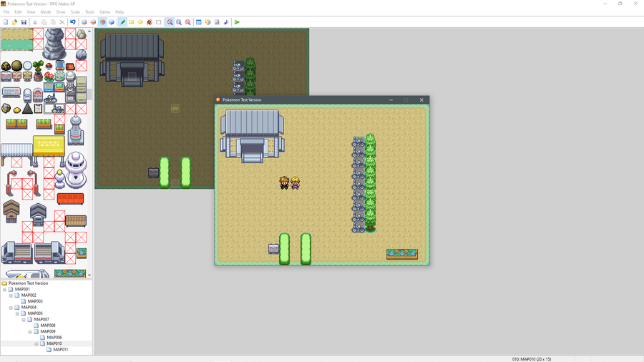Select MAP003 in the map tree
The height and width of the screenshot is (362, 644).
pyautogui.click(x=35, y=301)
